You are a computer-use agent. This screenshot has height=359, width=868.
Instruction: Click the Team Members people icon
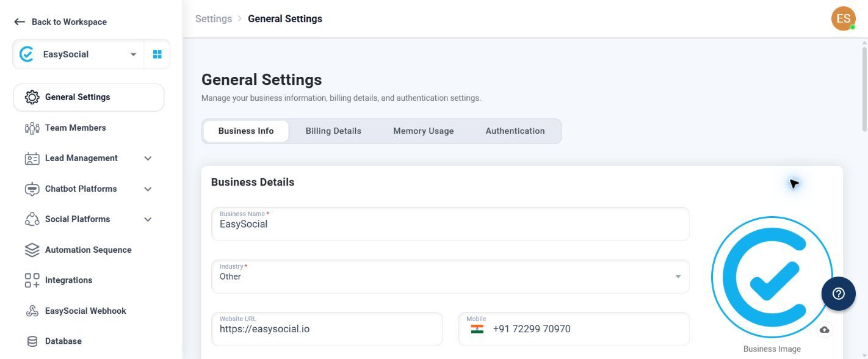click(x=32, y=128)
